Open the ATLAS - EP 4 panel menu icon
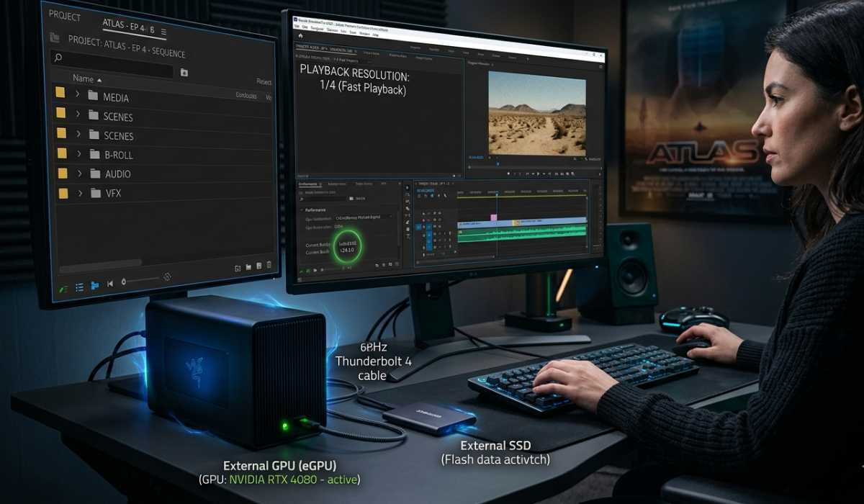Viewport: 864px width, 504px height. pos(163,32)
